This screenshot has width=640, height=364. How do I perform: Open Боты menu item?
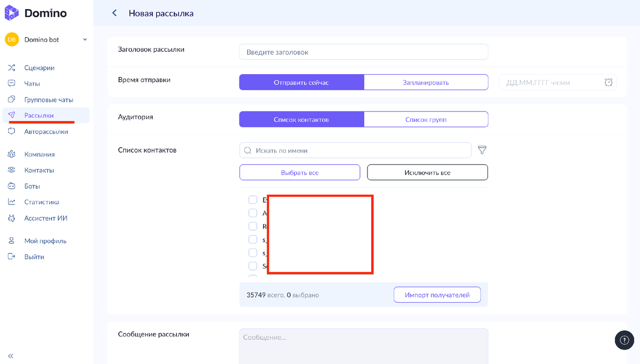tap(32, 186)
